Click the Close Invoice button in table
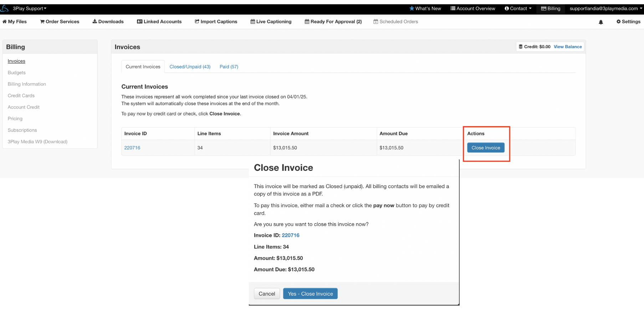Screen dimensions: 644x311 [486, 148]
